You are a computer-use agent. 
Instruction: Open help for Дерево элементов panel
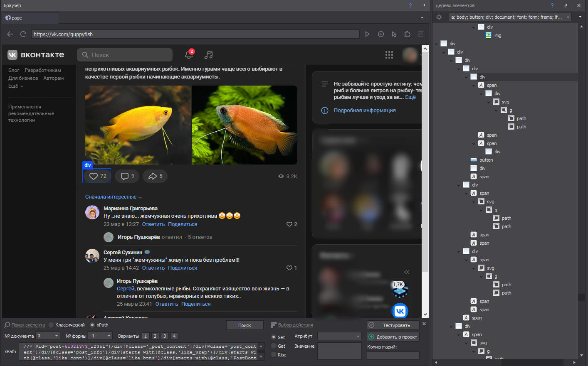coord(552,5)
